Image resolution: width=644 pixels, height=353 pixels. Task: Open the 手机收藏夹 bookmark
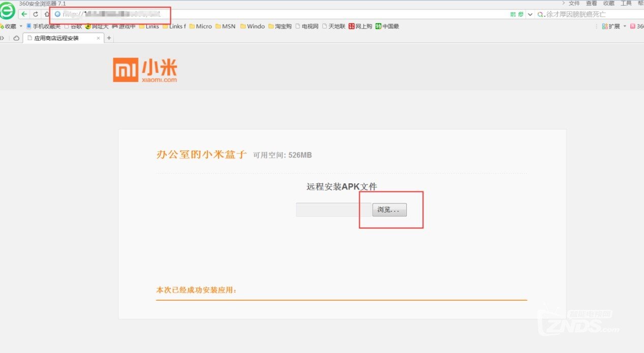point(43,26)
